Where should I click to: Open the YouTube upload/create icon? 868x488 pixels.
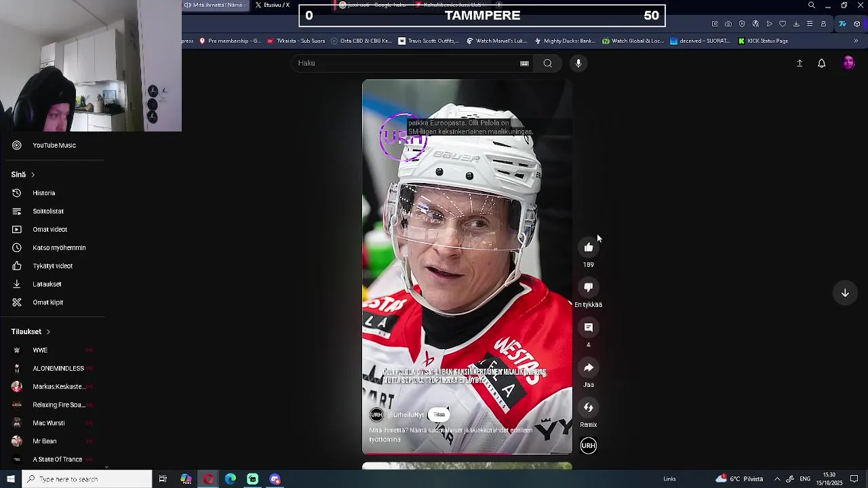click(x=800, y=63)
